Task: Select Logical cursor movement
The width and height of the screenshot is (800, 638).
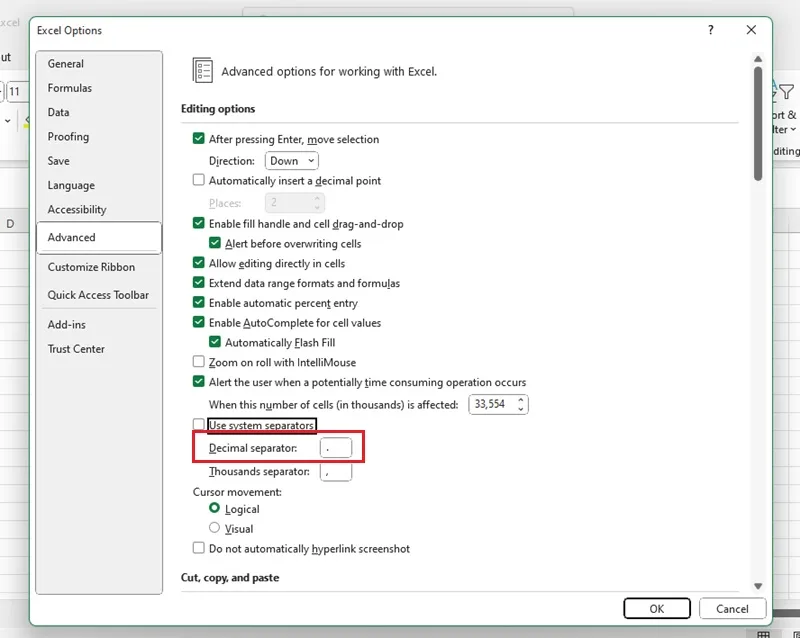Action: (x=214, y=508)
